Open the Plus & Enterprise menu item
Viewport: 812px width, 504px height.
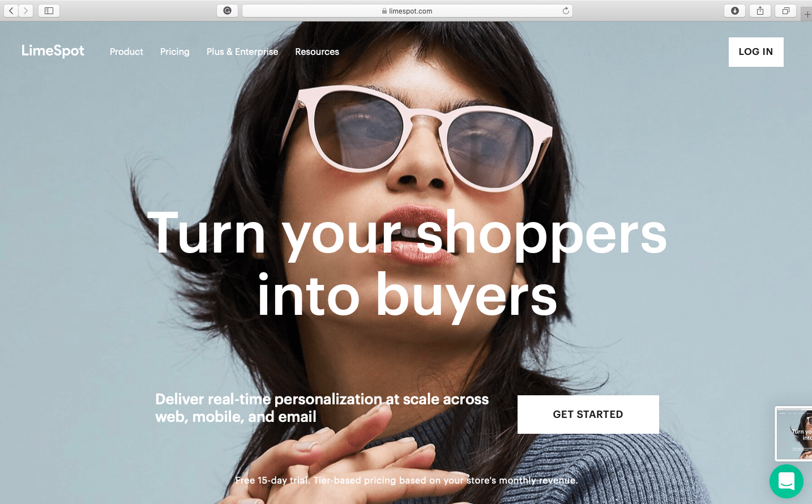tap(242, 52)
